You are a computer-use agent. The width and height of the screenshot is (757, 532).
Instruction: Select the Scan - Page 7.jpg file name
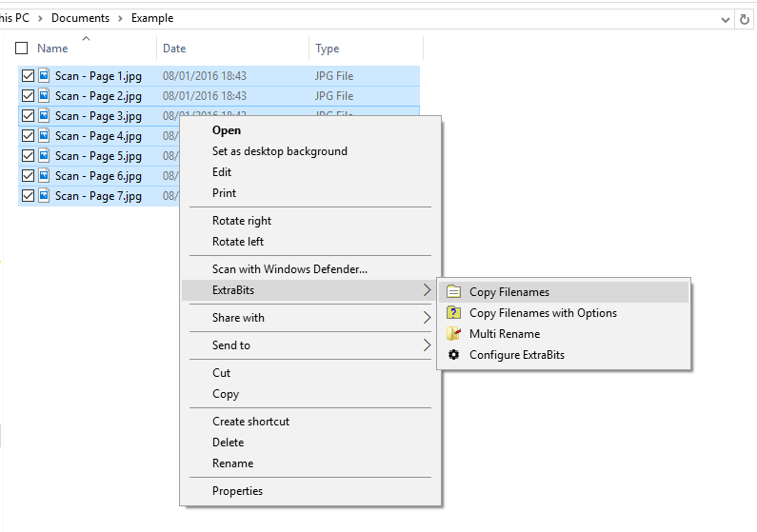98,196
